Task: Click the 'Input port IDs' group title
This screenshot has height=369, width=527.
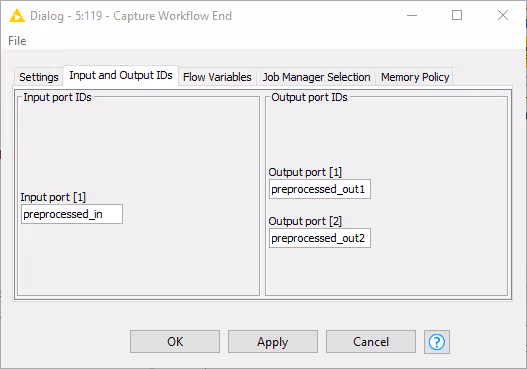Action: point(57,97)
